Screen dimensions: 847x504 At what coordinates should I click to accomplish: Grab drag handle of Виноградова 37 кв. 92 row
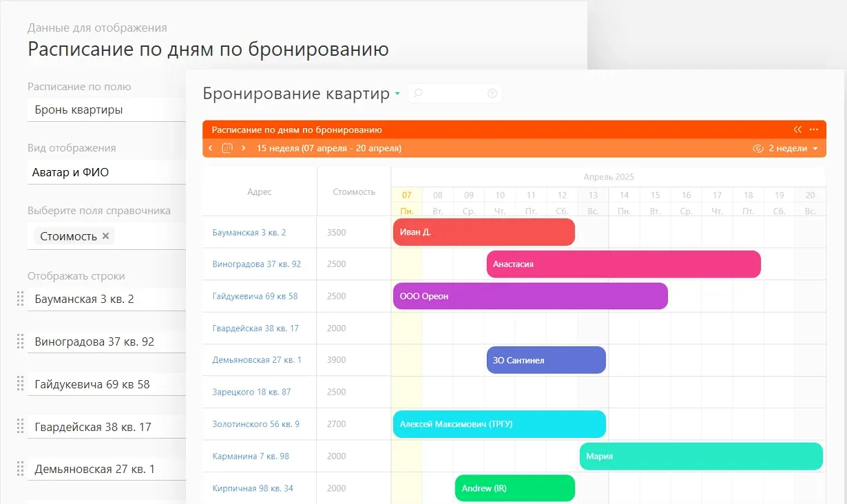20,342
